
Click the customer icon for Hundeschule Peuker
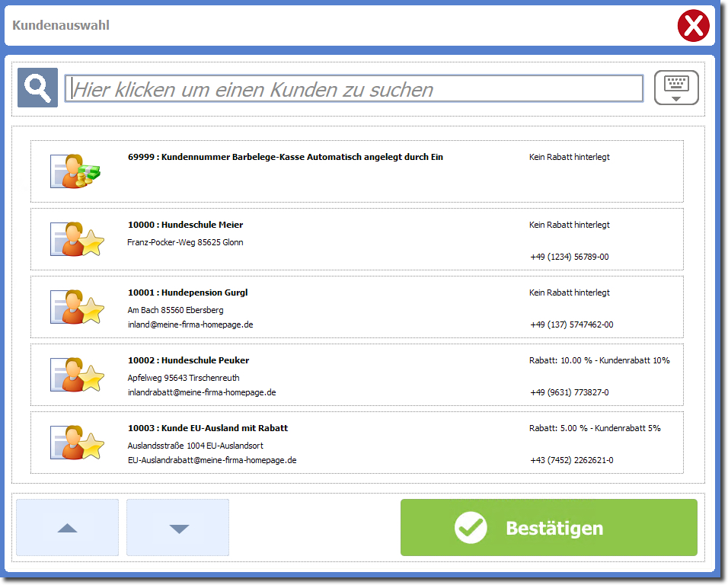[x=75, y=374]
